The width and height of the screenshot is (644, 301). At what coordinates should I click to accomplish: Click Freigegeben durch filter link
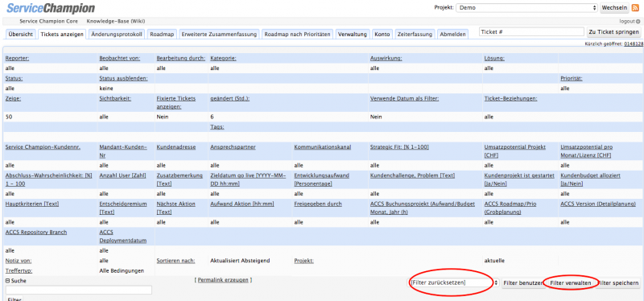tap(318, 204)
